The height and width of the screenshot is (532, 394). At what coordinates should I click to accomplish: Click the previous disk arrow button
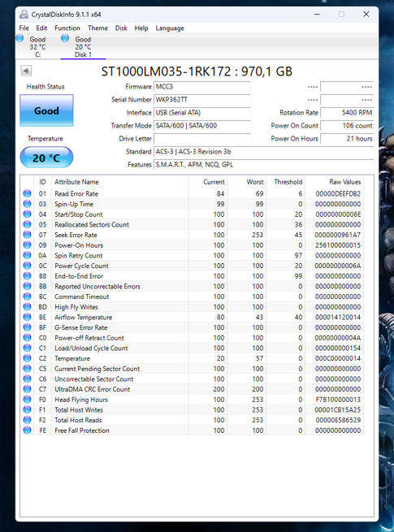pyautogui.click(x=26, y=71)
